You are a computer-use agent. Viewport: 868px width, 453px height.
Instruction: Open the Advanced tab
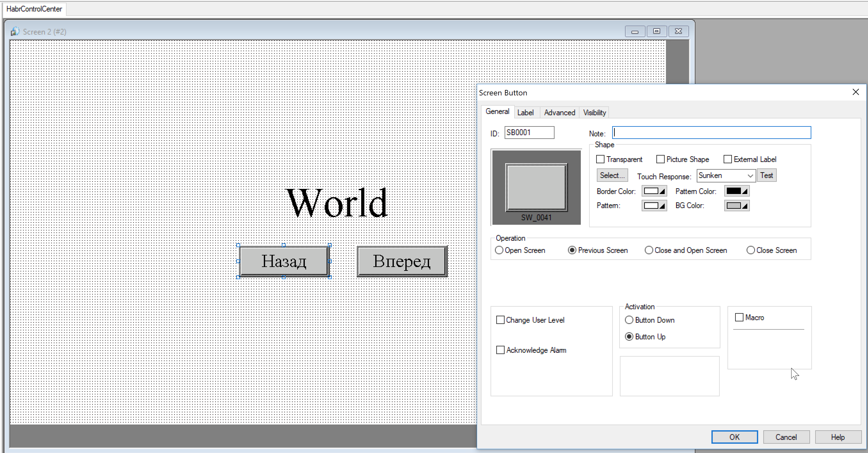[x=559, y=112]
